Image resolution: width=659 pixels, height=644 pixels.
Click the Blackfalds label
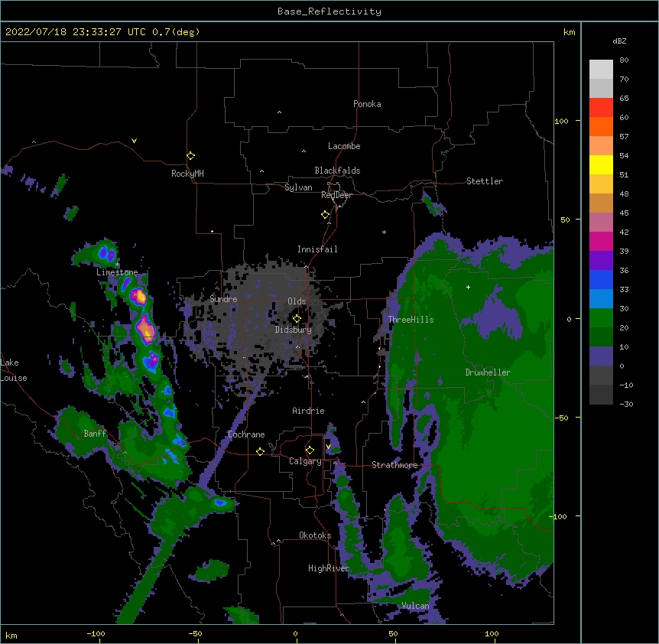pos(337,171)
